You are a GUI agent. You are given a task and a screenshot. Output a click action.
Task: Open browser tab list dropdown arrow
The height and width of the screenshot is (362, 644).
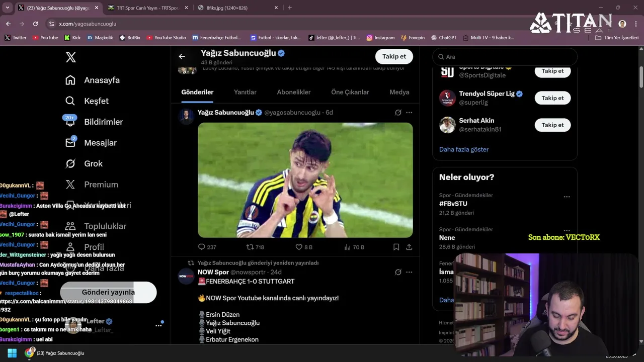pyautogui.click(x=7, y=8)
